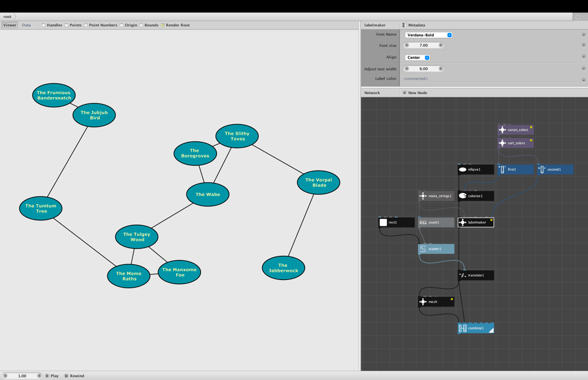Open Font Name row options arrow
Screen dimensions: 588x380
tap(583, 35)
